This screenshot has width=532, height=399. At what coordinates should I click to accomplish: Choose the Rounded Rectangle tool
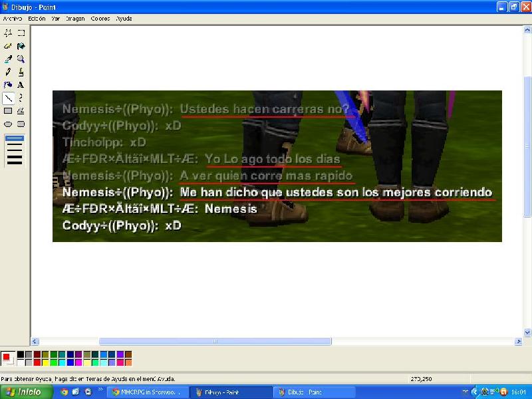pyautogui.click(x=21, y=124)
